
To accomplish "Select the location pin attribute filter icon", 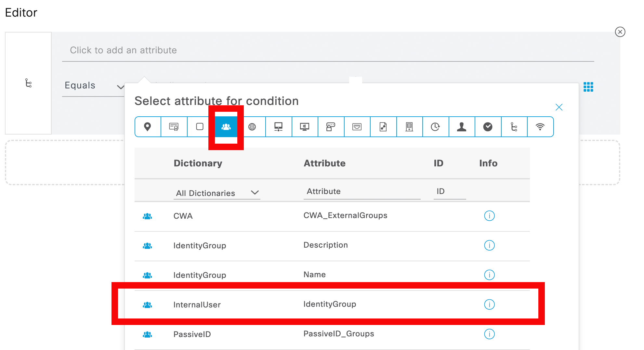I will coord(148,127).
